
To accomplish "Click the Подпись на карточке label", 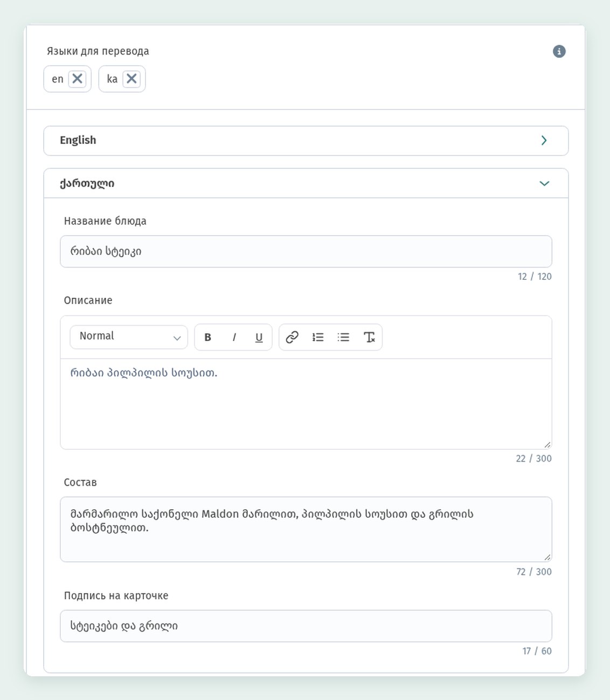I will coord(116,595).
